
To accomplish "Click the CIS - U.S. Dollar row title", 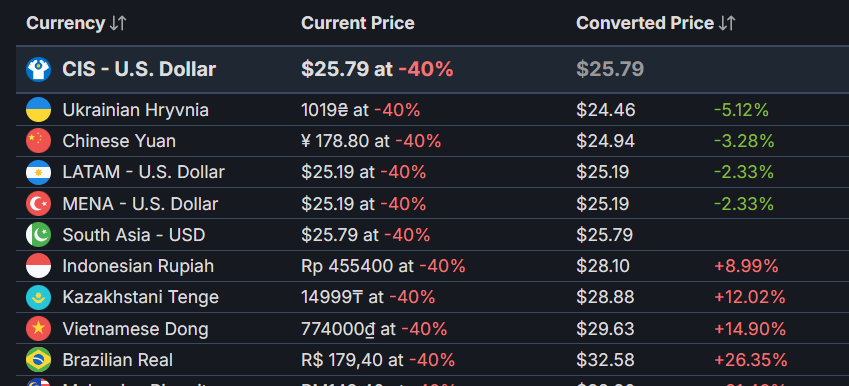I will pos(139,69).
